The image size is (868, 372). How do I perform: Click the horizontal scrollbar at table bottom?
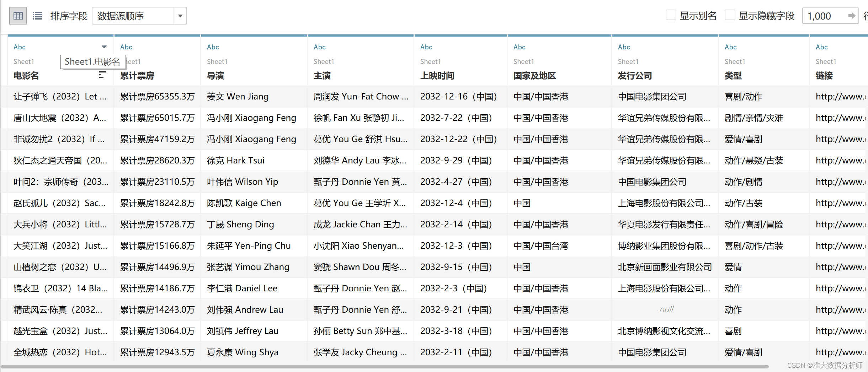click(384, 366)
